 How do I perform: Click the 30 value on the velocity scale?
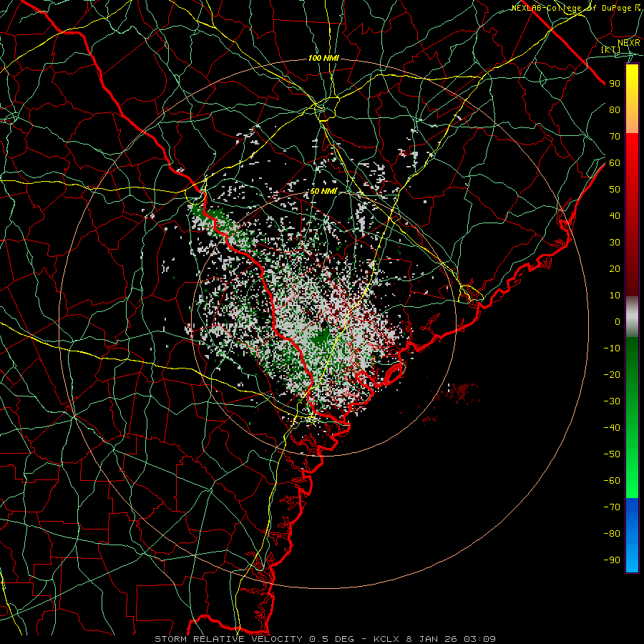click(615, 243)
